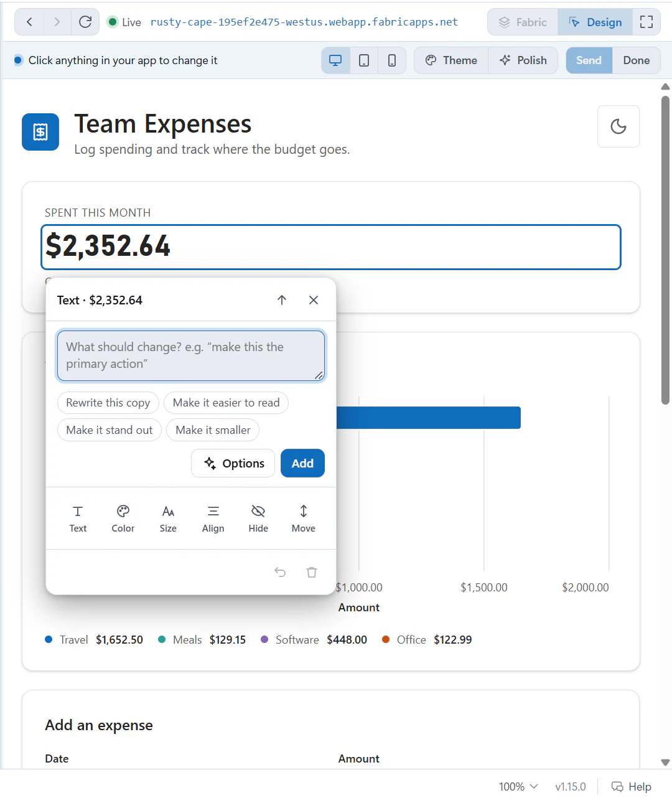Click the orange Office legend dot

click(386, 639)
